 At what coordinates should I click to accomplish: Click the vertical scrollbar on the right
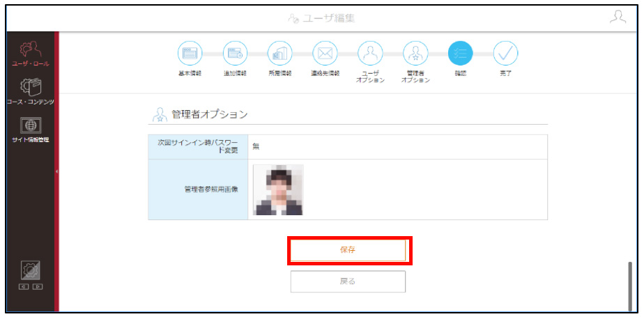[629, 286]
